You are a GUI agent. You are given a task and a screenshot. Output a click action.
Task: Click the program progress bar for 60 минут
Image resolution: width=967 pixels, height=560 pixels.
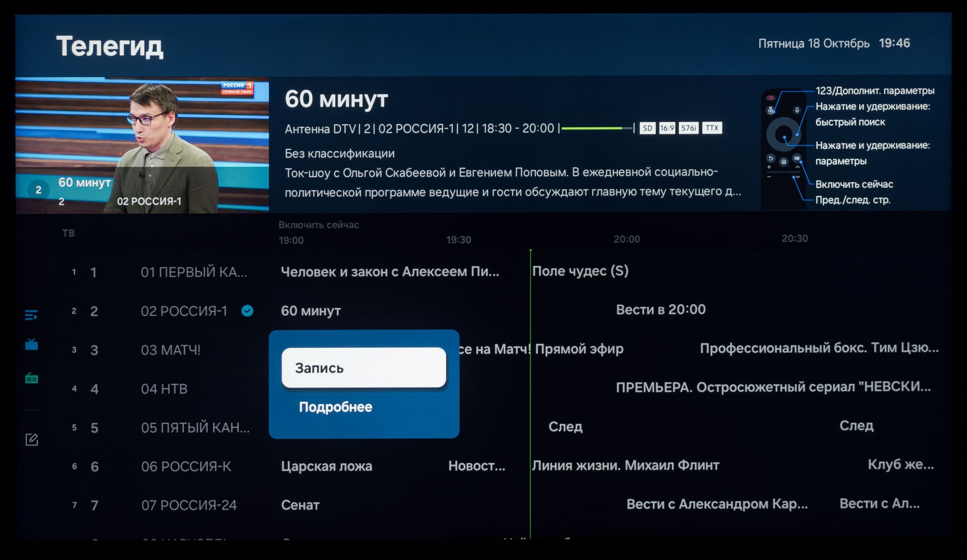(597, 128)
